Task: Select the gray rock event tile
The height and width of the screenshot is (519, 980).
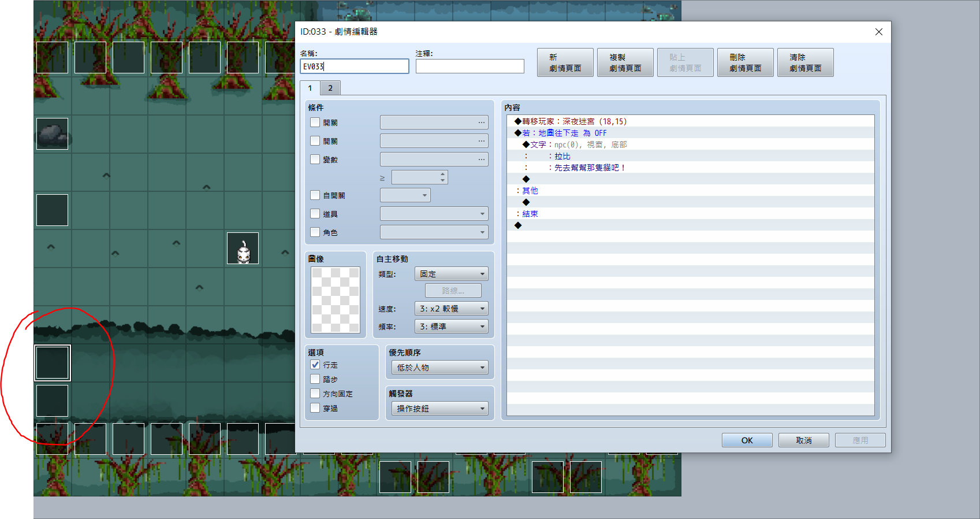Action: tap(52, 134)
